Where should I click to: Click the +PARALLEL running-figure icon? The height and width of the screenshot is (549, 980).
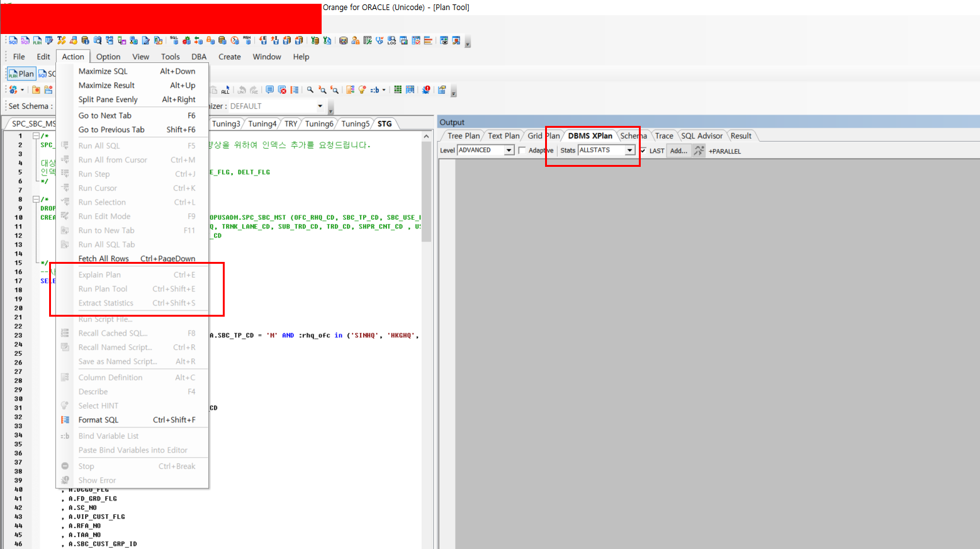(x=699, y=151)
